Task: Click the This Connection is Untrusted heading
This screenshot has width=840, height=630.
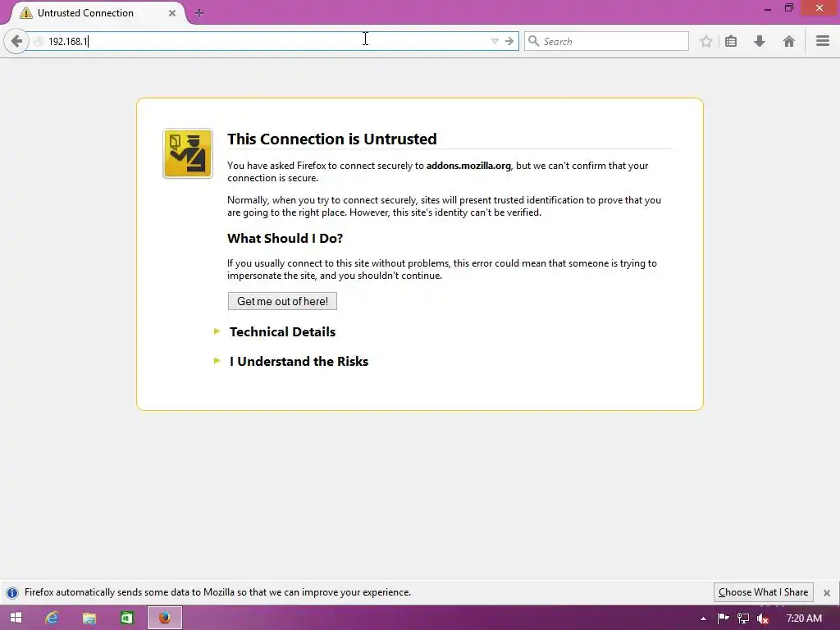Action: click(x=331, y=139)
